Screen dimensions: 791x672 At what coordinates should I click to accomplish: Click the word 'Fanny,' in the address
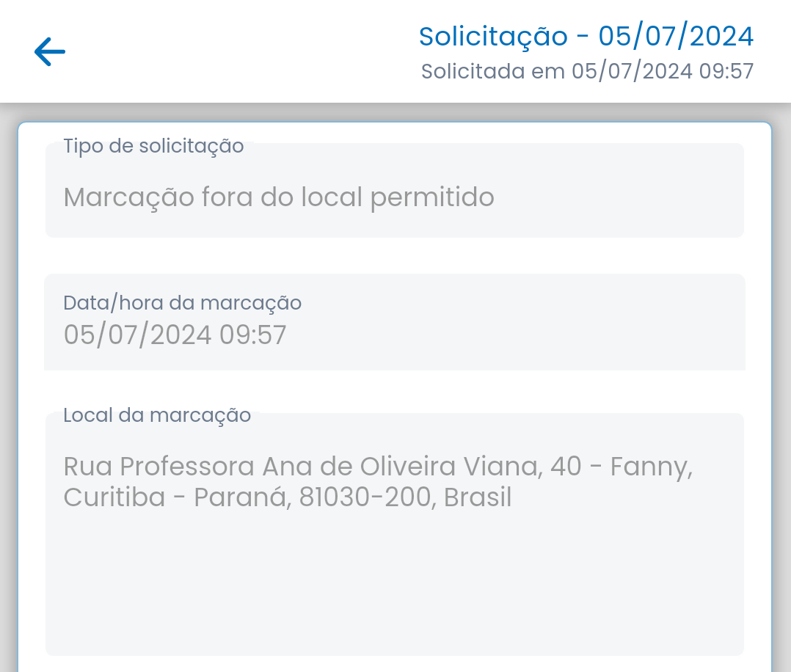point(652,466)
